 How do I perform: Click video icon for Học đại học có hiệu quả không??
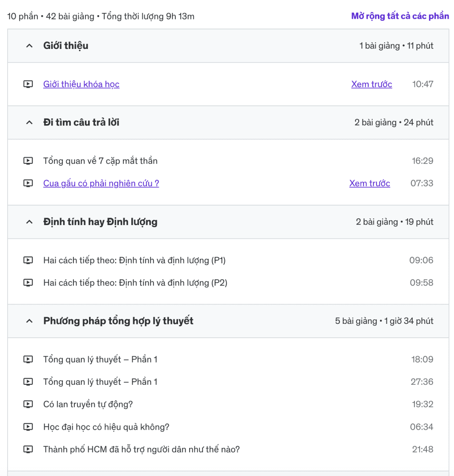(x=28, y=427)
